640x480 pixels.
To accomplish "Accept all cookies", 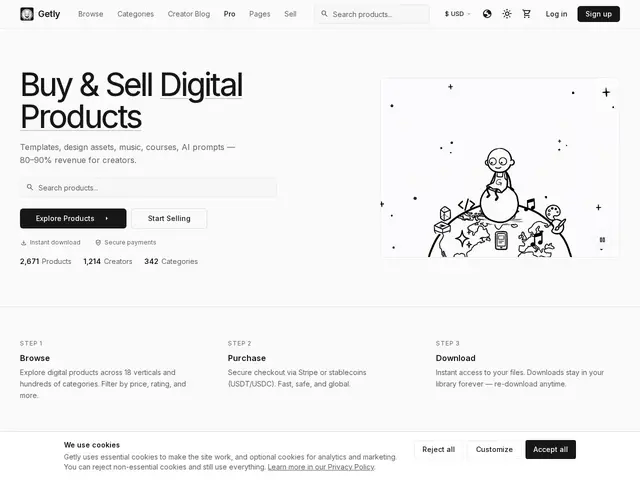I will [550, 449].
